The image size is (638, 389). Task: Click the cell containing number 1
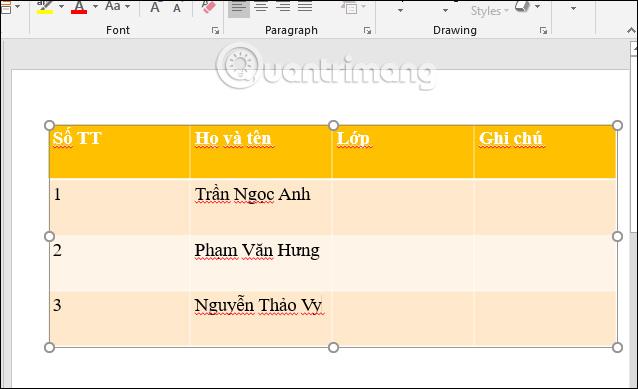pos(119,207)
